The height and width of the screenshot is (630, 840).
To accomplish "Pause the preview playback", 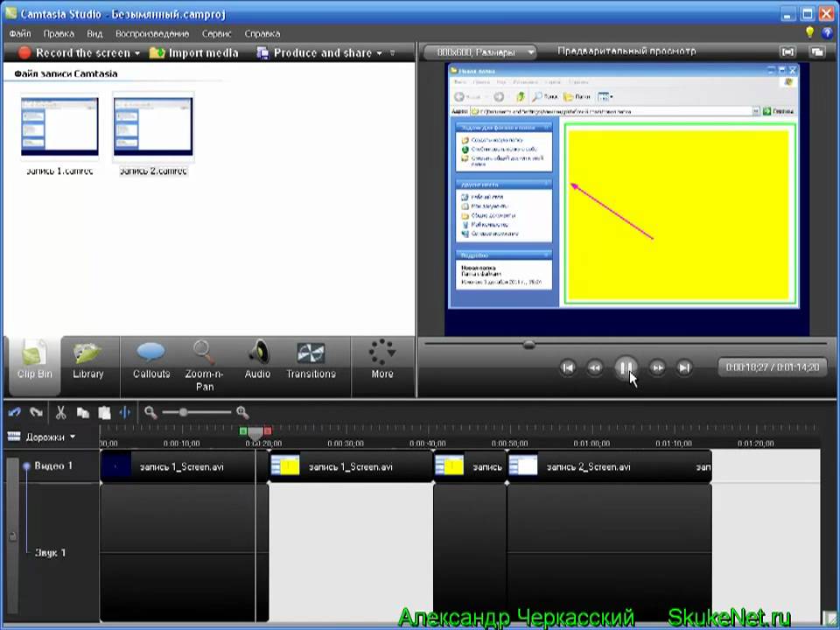I will point(625,367).
